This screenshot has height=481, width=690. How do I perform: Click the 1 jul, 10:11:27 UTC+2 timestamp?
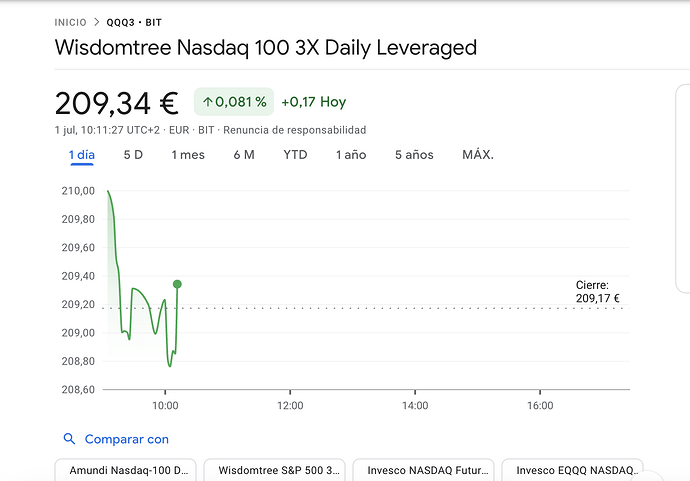(107, 130)
